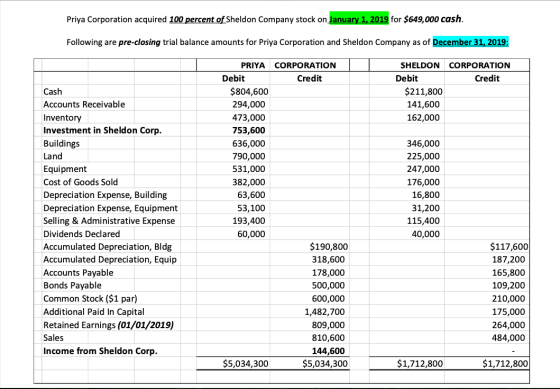The height and width of the screenshot is (389, 560).
Task: Click Sheldon's S&A expense 115,400
Action: click(423, 221)
